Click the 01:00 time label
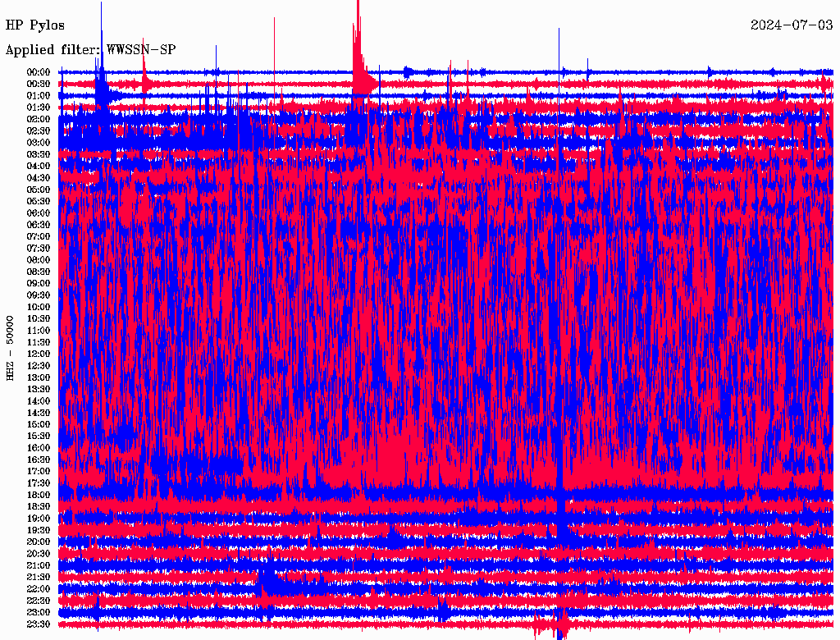Image resolution: width=840 pixels, height=640 pixels. (x=38, y=95)
